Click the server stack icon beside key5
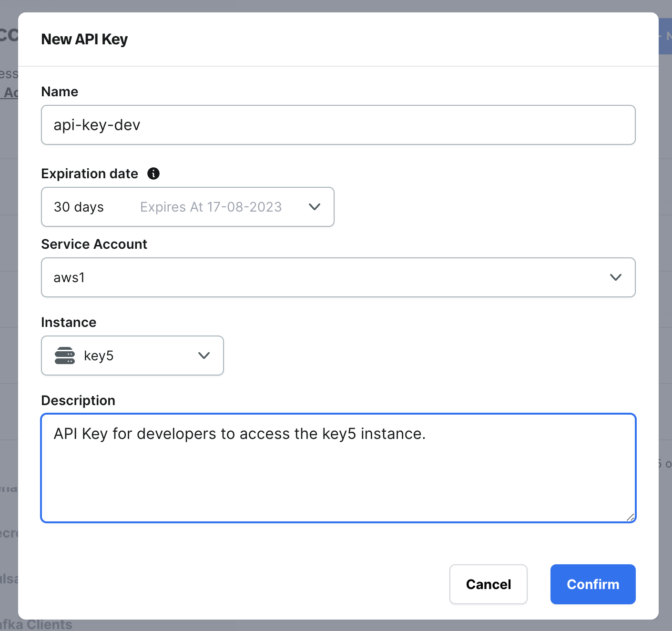 coord(65,356)
